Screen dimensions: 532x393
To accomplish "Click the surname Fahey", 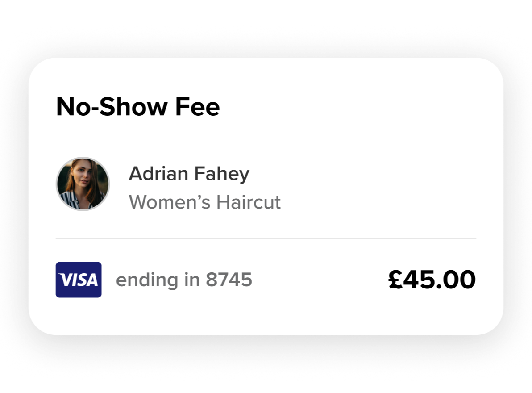I will tap(222, 174).
